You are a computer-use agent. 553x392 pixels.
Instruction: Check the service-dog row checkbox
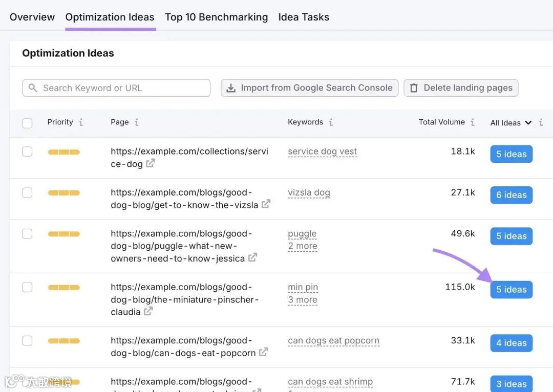point(27,151)
